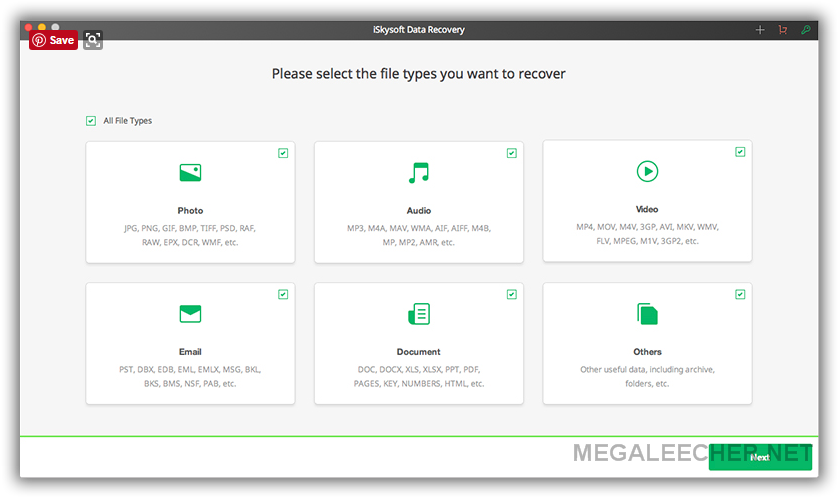This screenshot has height=498, width=839.
Task: Click 'DOC, DOCX, XLS, XLSX' format list
Action: coord(419,377)
